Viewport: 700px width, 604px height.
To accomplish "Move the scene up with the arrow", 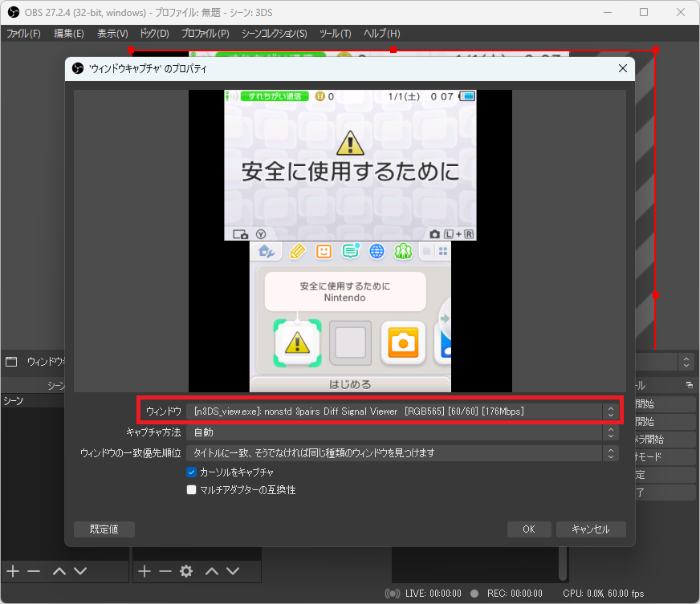I will (59, 571).
